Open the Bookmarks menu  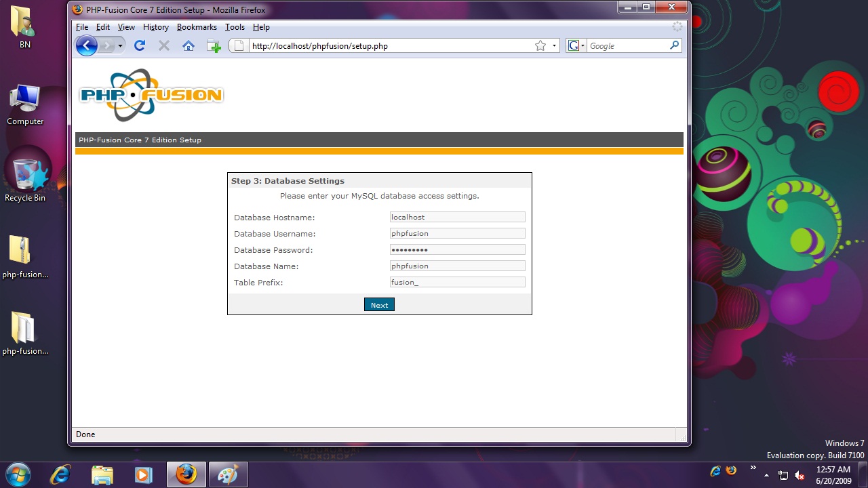pyautogui.click(x=197, y=27)
